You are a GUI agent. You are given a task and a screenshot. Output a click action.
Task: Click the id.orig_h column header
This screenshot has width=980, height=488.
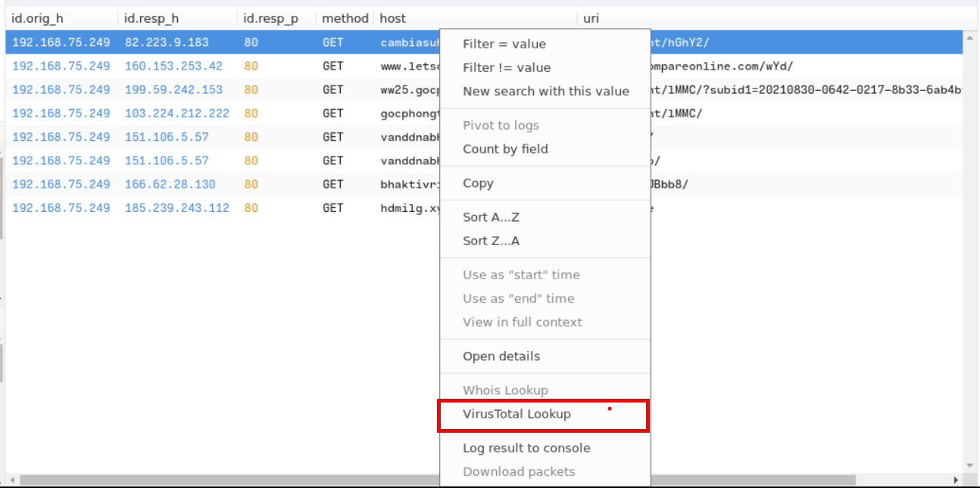(x=37, y=17)
